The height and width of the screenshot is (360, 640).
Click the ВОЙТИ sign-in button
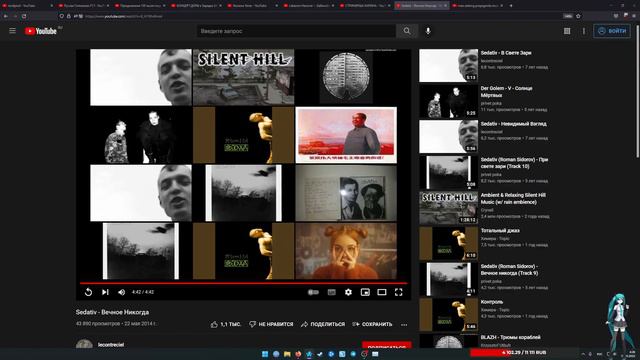[612, 31]
